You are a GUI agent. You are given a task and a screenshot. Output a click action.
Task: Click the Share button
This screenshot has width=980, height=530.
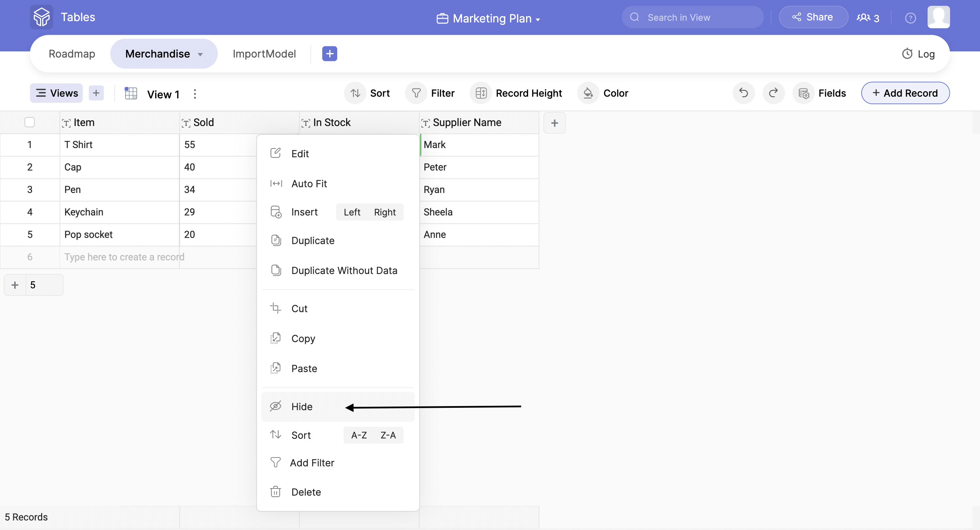(813, 17)
